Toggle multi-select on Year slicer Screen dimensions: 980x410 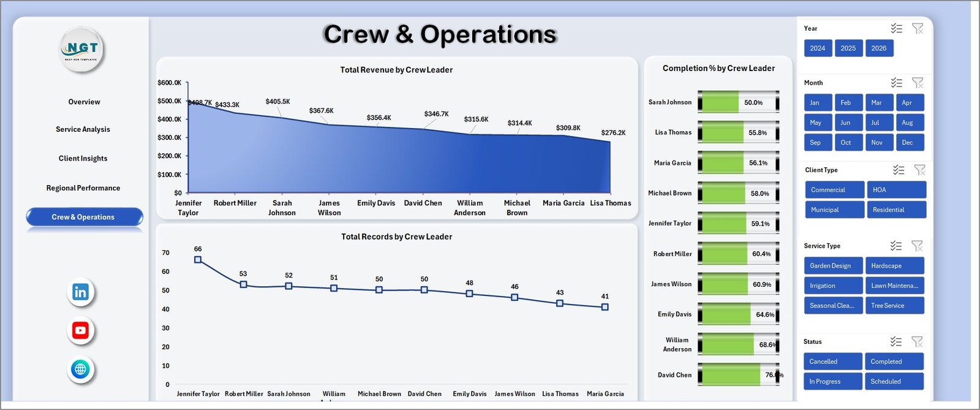tap(896, 28)
